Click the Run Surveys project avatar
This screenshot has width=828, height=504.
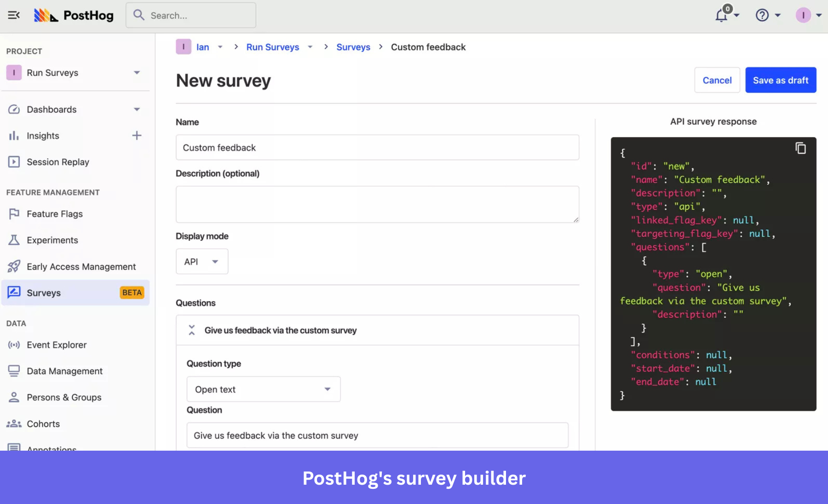(x=14, y=73)
